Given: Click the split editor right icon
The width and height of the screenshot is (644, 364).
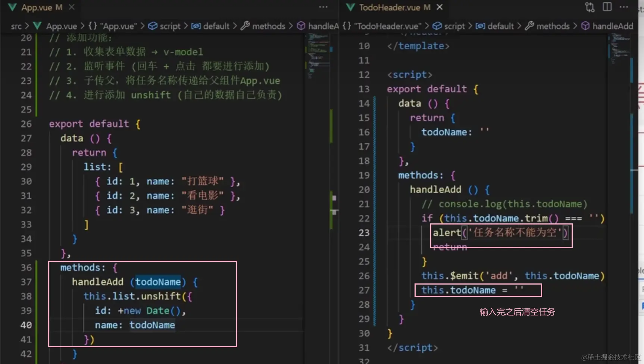Looking at the screenshot, I should tap(607, 7).
